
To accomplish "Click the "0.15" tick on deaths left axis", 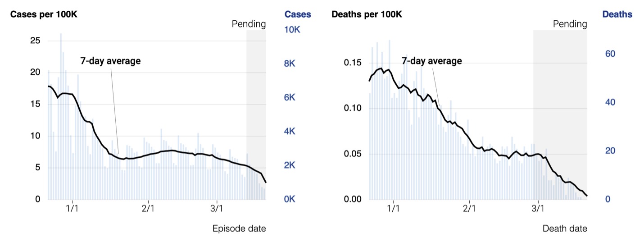I will point(353,62).
